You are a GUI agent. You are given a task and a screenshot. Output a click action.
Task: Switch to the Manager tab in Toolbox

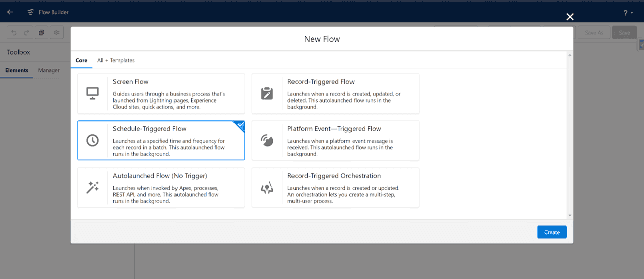[49, 70]
